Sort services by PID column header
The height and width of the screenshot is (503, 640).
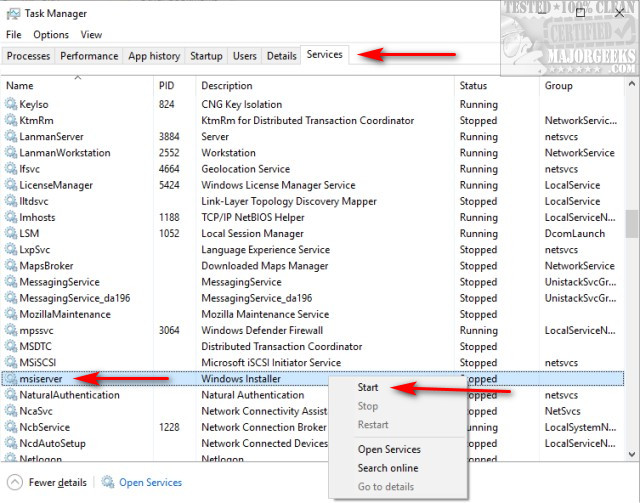click(x=175, y=86)
